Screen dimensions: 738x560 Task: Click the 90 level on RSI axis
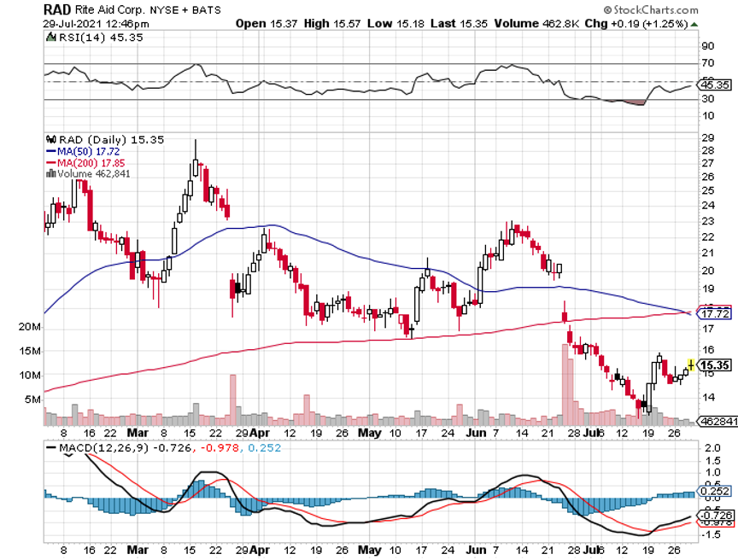pyautogui.click(x=708, y=46)
